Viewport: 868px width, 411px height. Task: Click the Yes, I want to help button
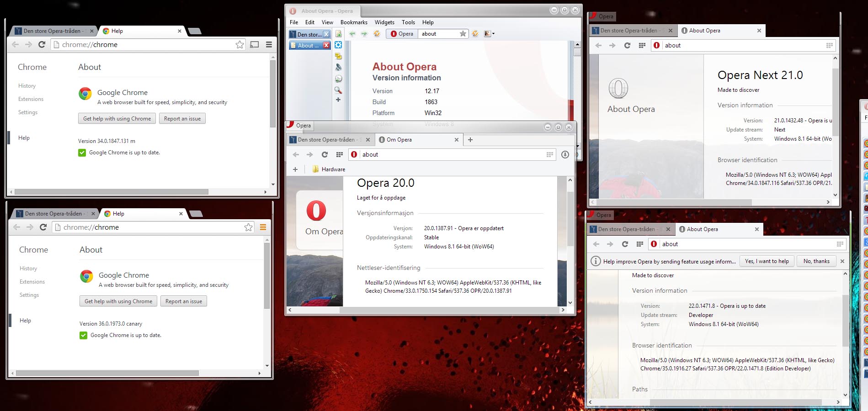click(767, 261)
